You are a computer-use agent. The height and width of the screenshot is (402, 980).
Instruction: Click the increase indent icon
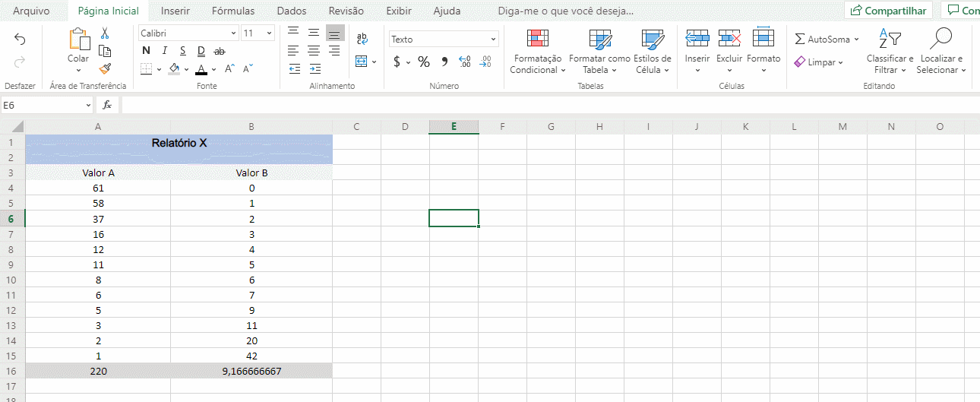[314, 68]
